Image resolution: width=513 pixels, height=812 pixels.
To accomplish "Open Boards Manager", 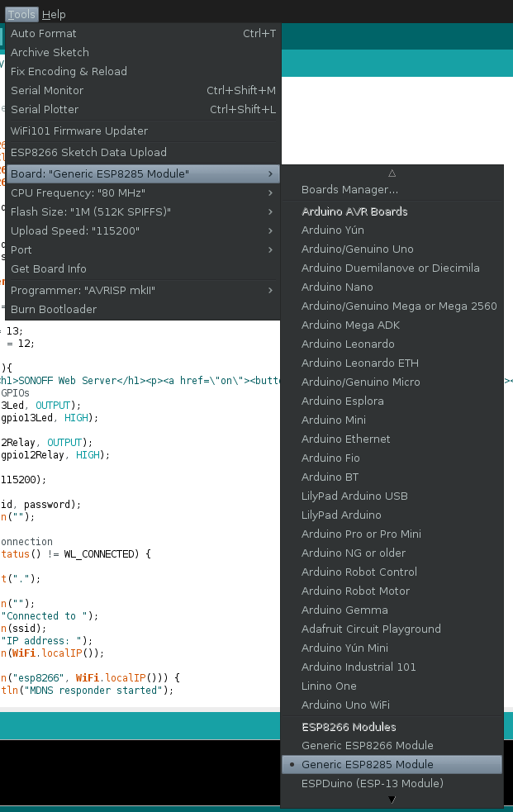I will click(392, 189).
